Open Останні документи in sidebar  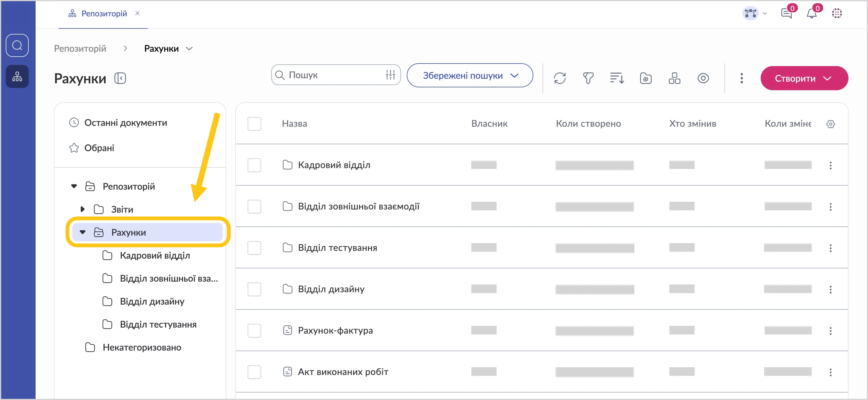(x=125, y=123)
